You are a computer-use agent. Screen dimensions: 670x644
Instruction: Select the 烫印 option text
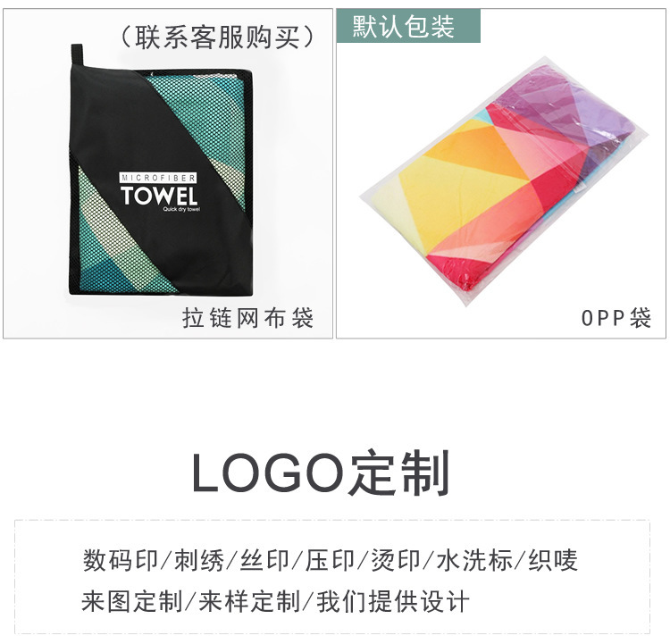396,560
